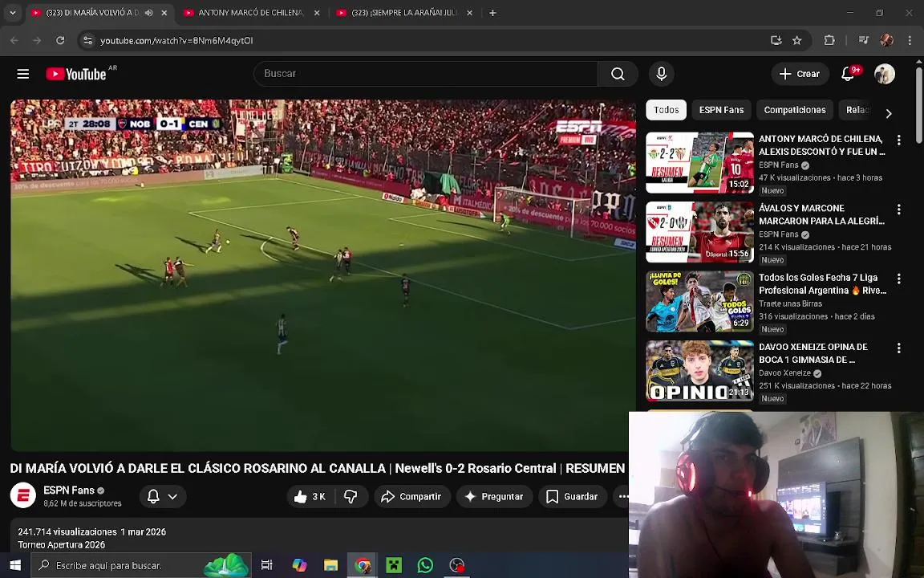
Task: Switch to the SIEMPRE LA ARAÑA tab
Action: [403, 12]
